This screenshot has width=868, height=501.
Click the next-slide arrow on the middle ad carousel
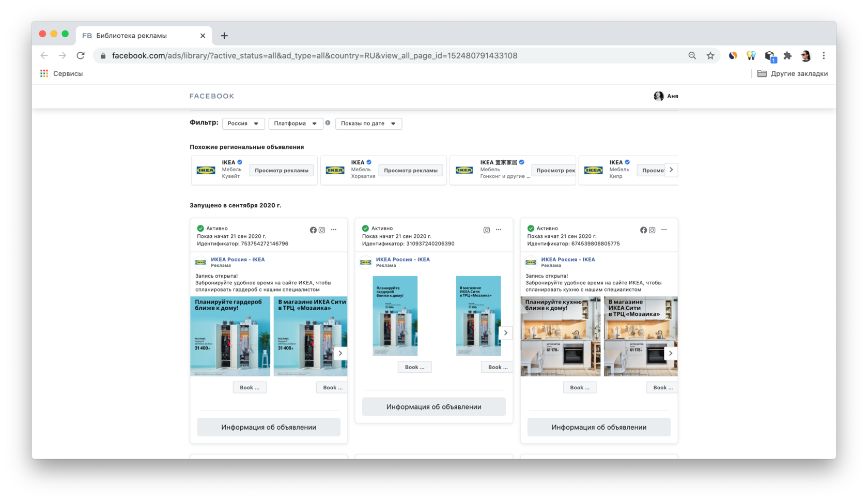(506, 333)
